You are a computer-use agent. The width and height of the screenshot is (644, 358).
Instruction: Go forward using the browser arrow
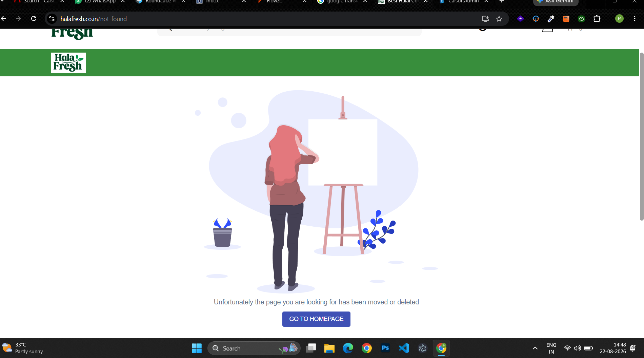(19, 19)
